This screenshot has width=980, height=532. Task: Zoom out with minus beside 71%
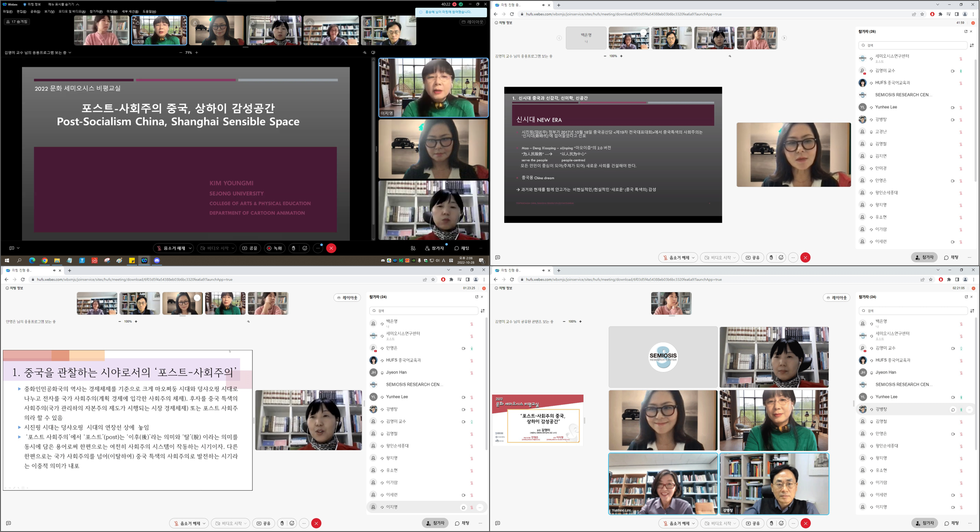[180, 53]
